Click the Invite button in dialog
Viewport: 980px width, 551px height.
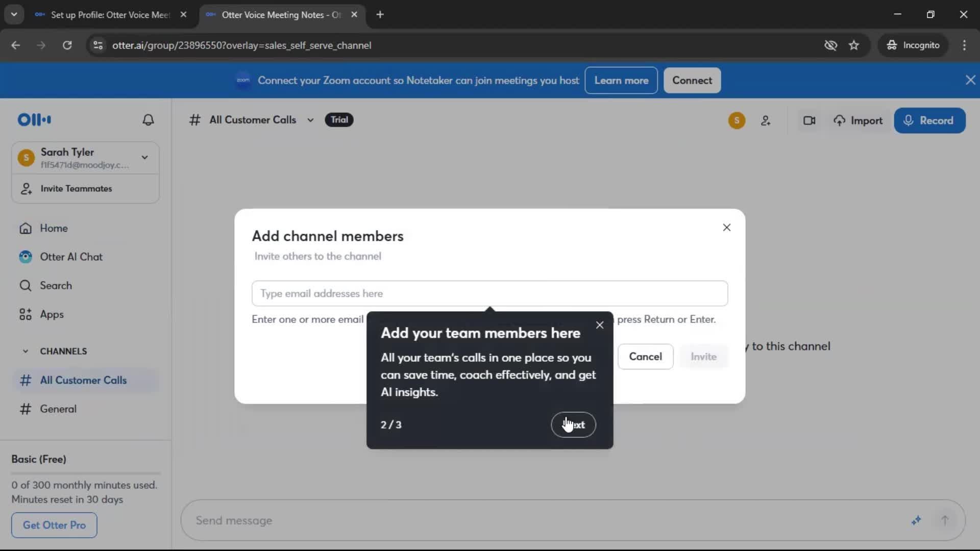click(x=703, y=357)
